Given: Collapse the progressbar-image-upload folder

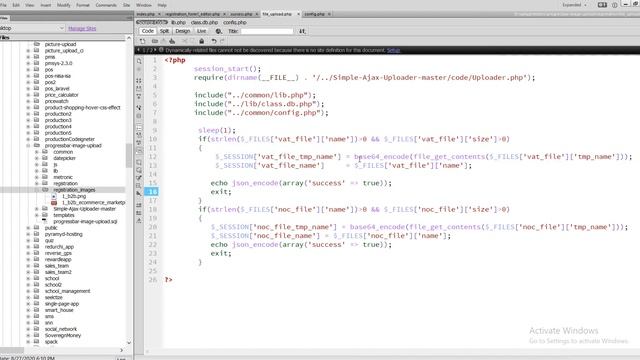Looking at the screenshot, I should 28,145.
